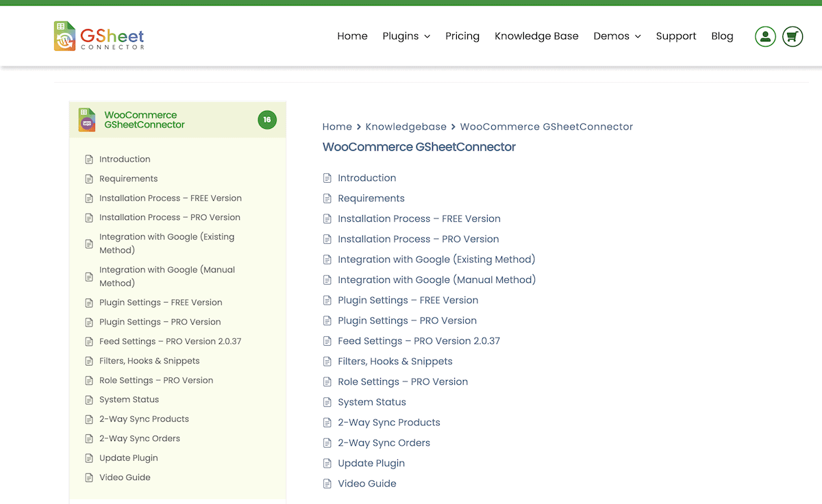Screen dimensions: 822x504
Task: Open main Integration with Google (Existing Method)
Action: (436, 260)
